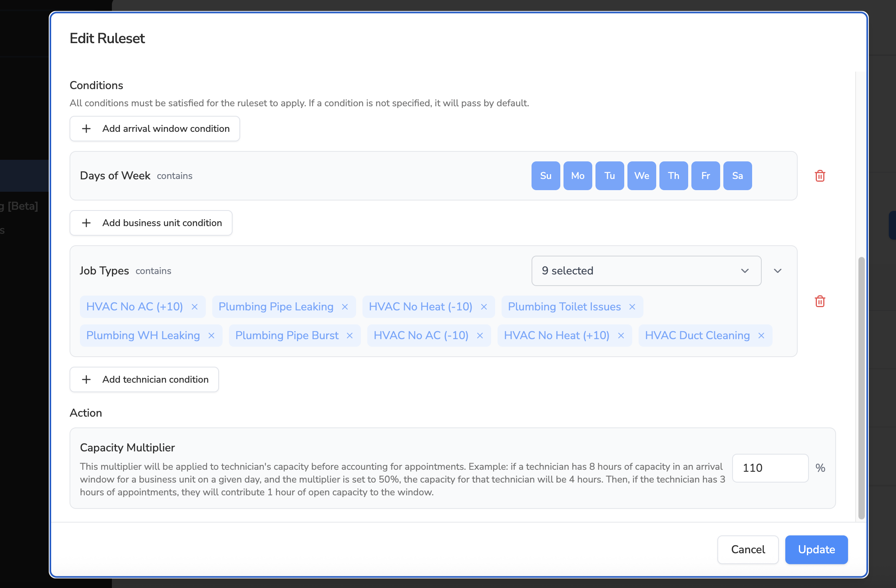Remove Plumbing Pipe Leaking tag
The image size is (896, 588).
(345, 307)
